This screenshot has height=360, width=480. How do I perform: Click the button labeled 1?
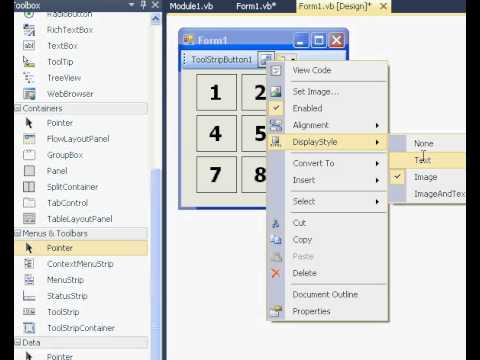click(216, 92)
